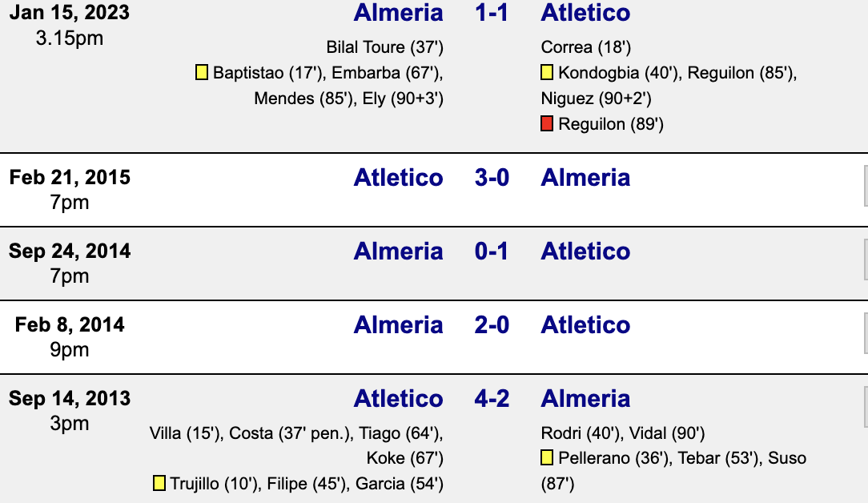Click home team Atletico in the Feb 21, 2015 match
This screenshot has height=503, width=868.
(x=398, y=178)
